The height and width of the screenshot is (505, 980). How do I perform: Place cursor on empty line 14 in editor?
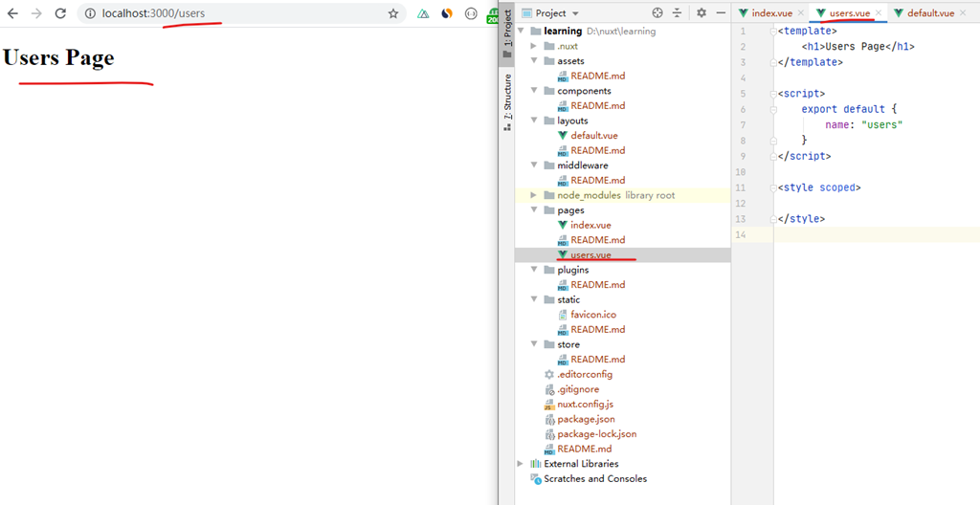pos(877,234)
